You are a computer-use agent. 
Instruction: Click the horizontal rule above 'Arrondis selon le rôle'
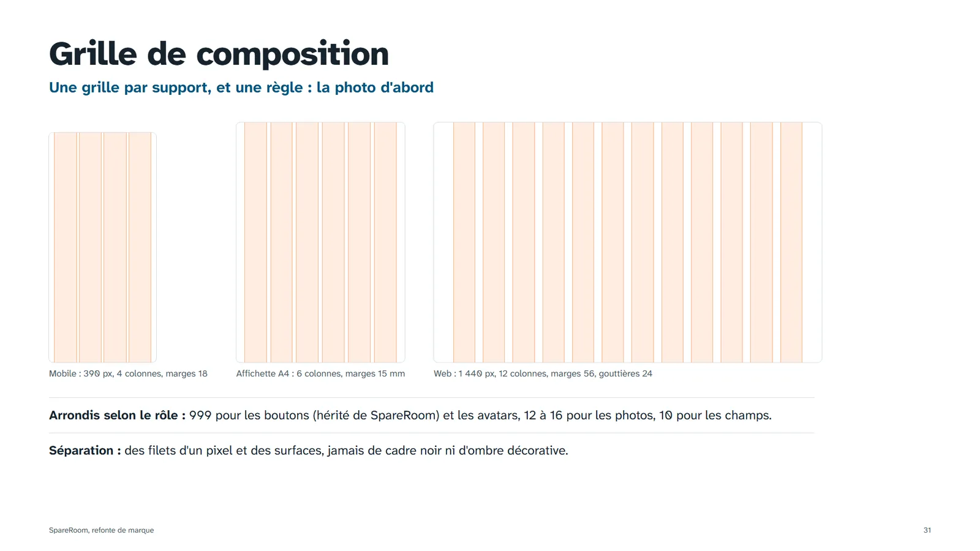point(432,398)
